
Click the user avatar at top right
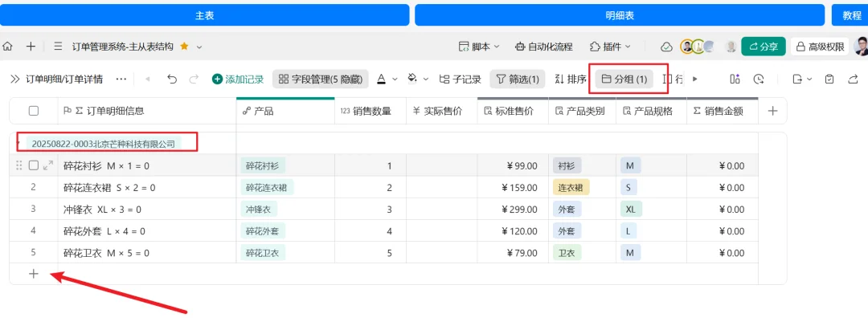click(861, 47)
